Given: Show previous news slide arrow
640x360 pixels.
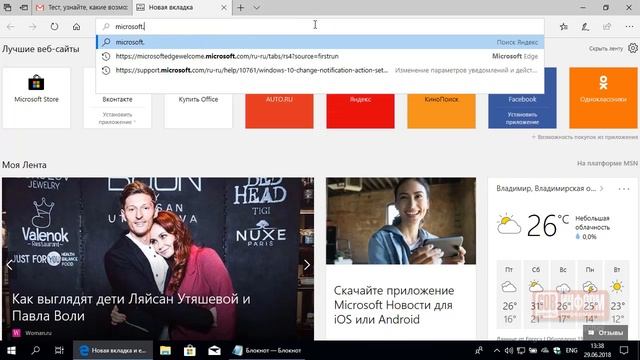Looking at the screenshot, I should [9, 265].
